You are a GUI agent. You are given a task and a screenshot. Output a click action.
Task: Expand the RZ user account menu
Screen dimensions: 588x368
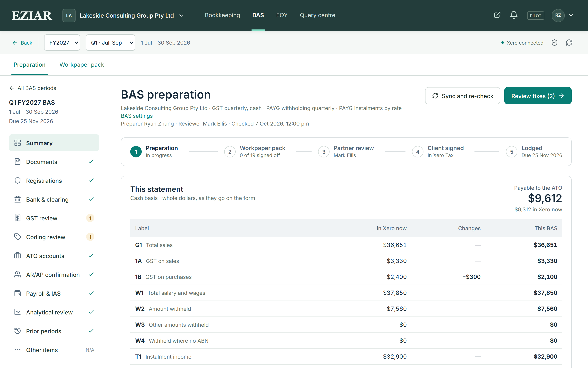pyautogui.click(x=562, y=15)
